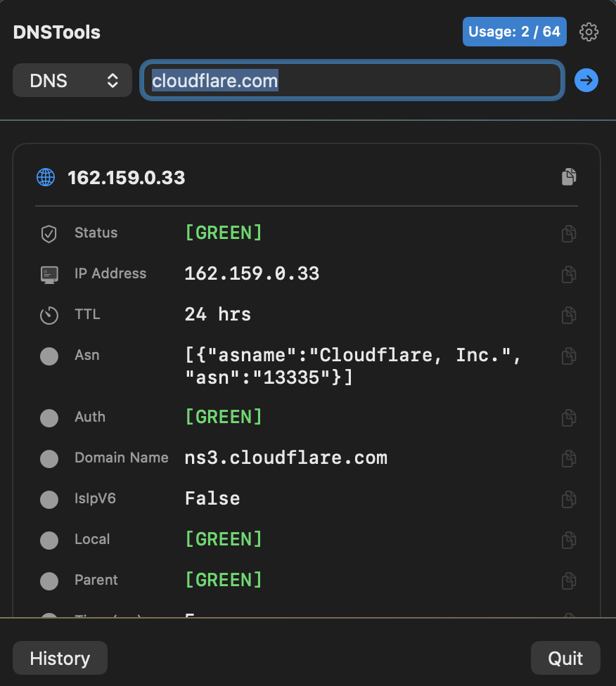
Task: Copy the Asn JSON value
Action: pyautogui.click(x=569, y=356)
